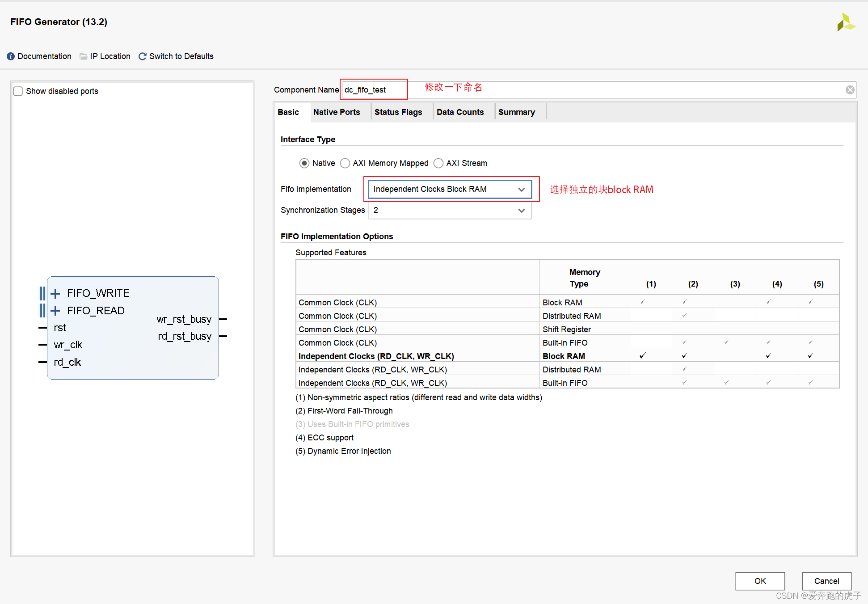Choose the AXI Stream radio button
The width and height of the screenshot is (868, 604).
[x=438, y=163]
